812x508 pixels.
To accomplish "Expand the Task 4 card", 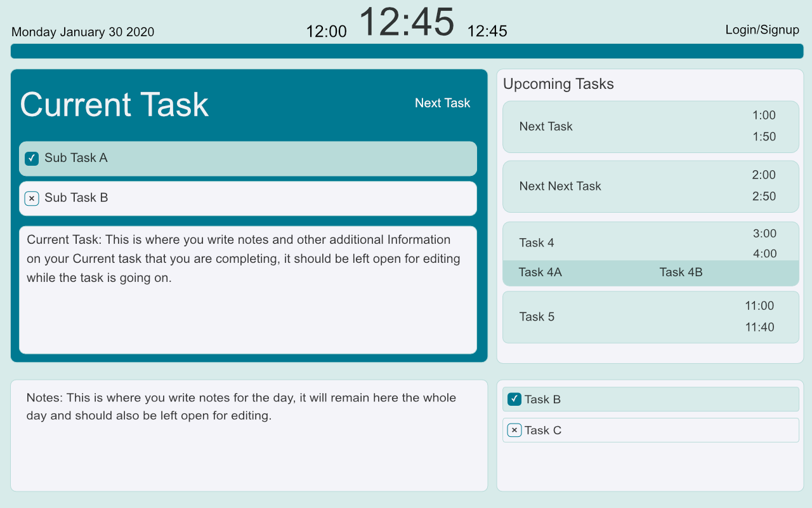I will click(x=650, y=242).
